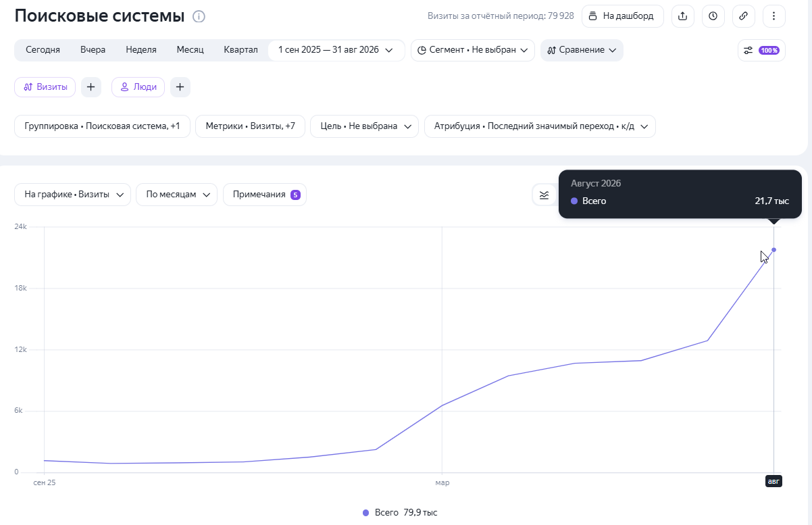The image size is (812, 525).
Task: Click the сен 25 label on the x-axis
Action: (x=45, y=483)
